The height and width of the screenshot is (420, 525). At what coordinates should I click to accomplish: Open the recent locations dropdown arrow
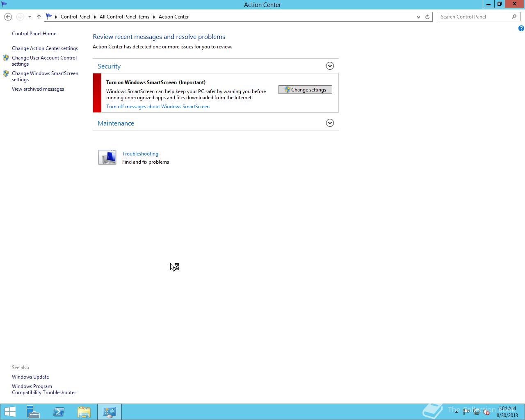[x=30, y=17]
